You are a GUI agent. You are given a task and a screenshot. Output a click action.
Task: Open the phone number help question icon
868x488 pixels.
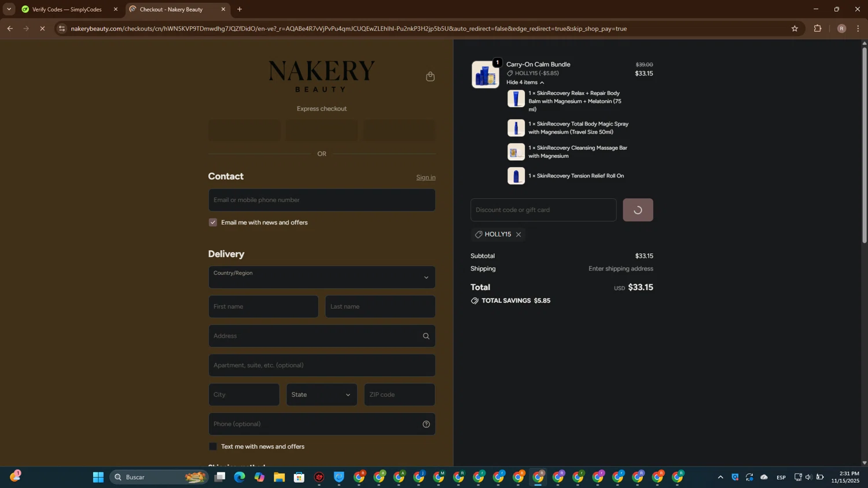click(x=426, y=424)
